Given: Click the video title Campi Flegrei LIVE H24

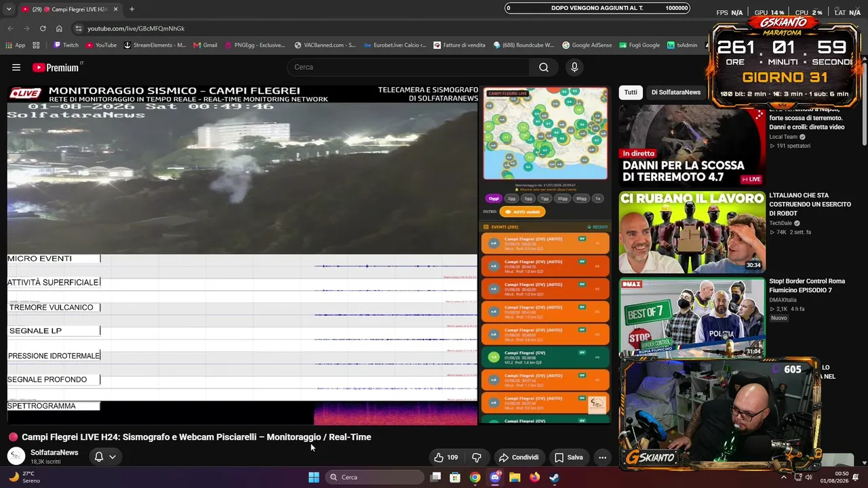Looking at the screenshot, I should coord(197,437).
